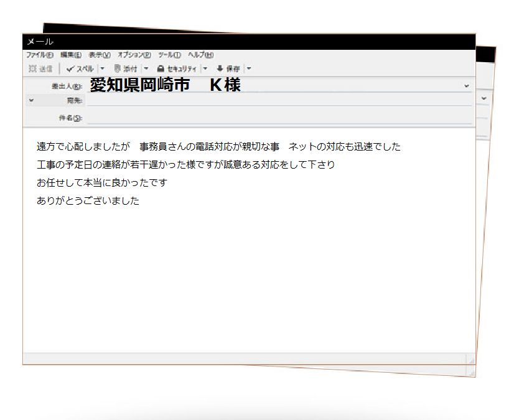The height and width of the screenshot is (420, 524).
Task: Click the 宛先 address input field
Action: [249, 100]
